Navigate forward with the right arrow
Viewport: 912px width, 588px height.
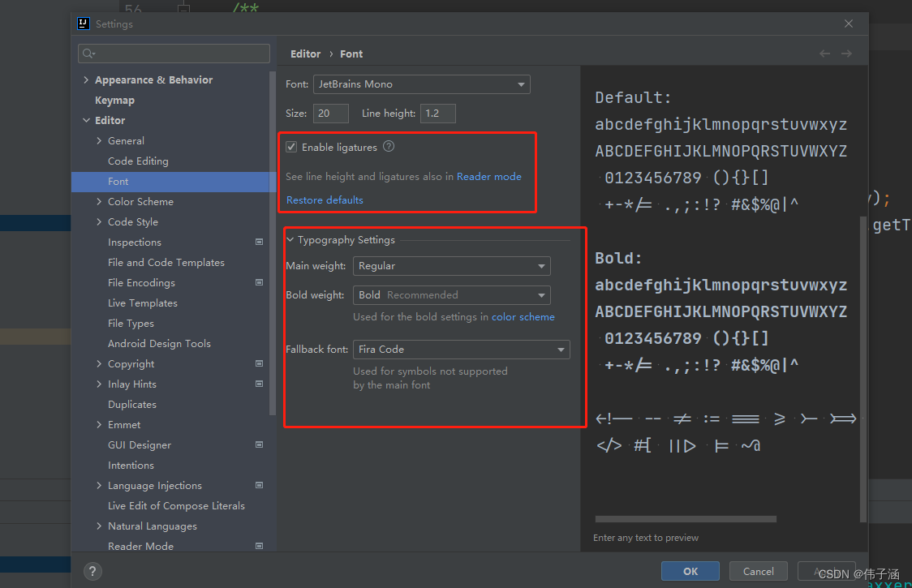tap(846, 54)
